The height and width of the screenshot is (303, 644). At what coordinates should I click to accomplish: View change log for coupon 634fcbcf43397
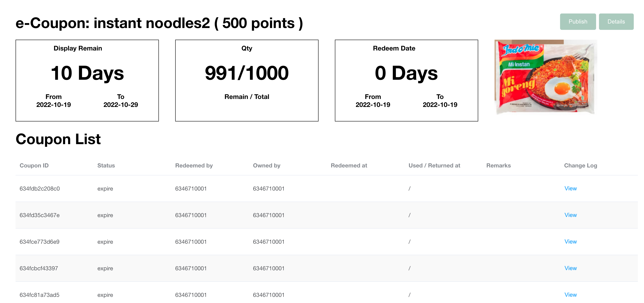(x=570, y=268)
